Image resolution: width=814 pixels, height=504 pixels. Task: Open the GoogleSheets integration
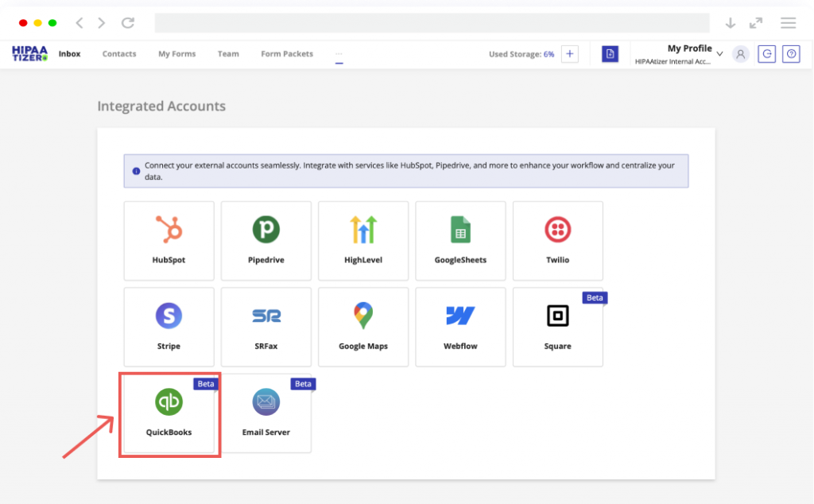(460, 241)
